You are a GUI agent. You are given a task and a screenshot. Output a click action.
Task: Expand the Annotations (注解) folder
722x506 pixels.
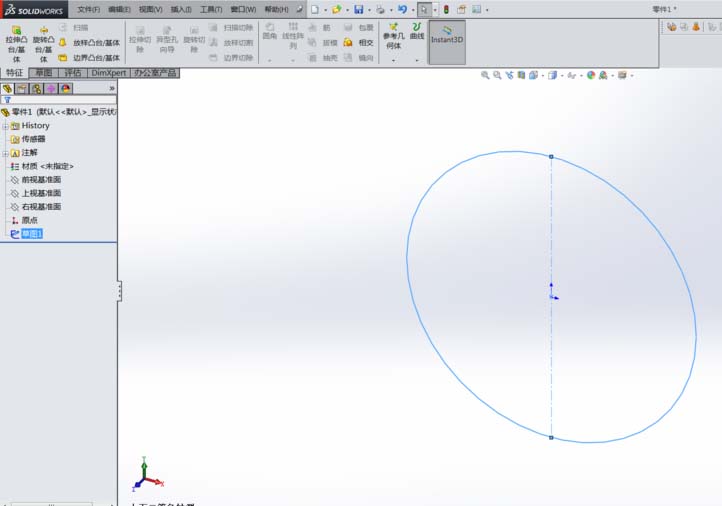pyautogui.click(x=5, y=153)
